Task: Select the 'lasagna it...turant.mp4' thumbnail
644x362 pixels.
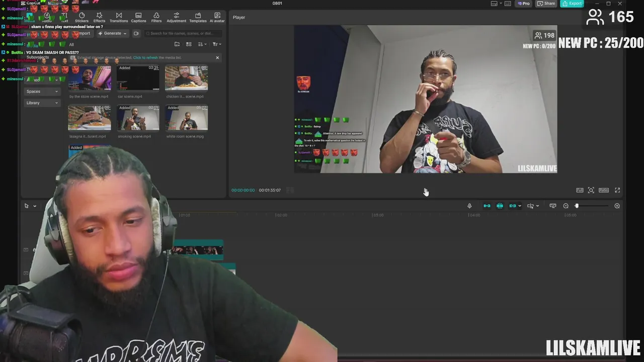Action: tap(90, 118)
